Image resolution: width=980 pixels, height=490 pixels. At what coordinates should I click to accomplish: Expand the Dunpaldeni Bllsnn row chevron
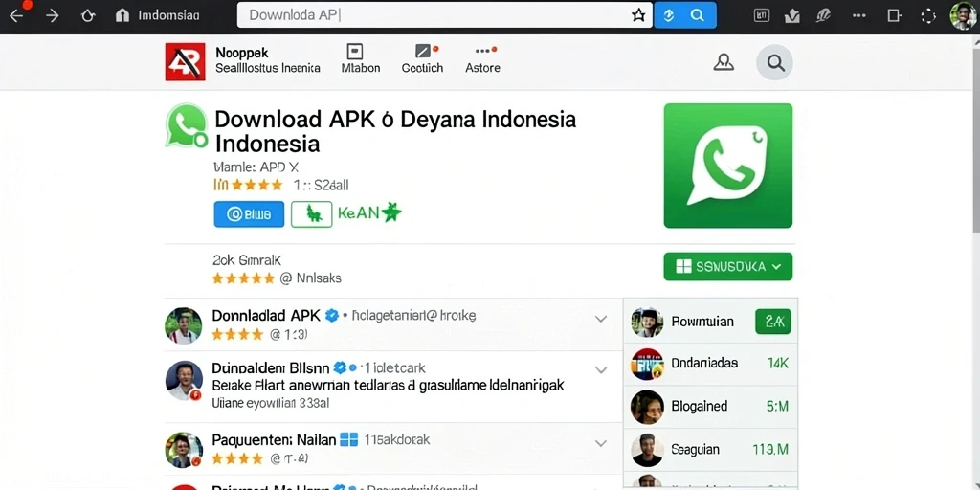[x=601, y=370]
